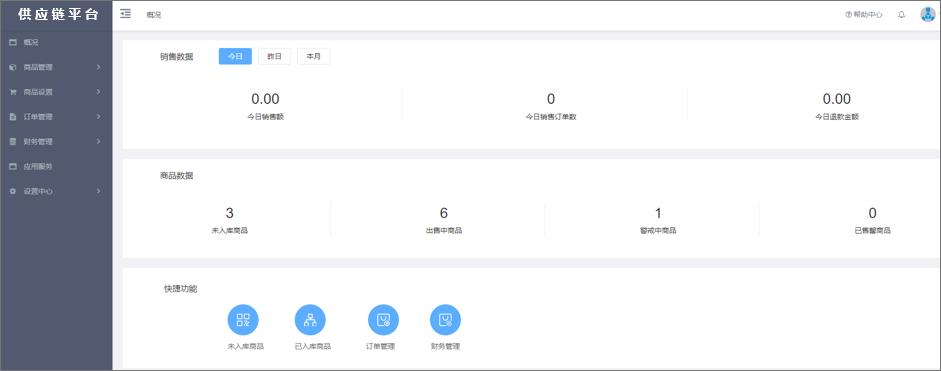Open the 订单管理 sidebar menu label
The height and width of the screenshot is (371, 942).
click(38, 117)
